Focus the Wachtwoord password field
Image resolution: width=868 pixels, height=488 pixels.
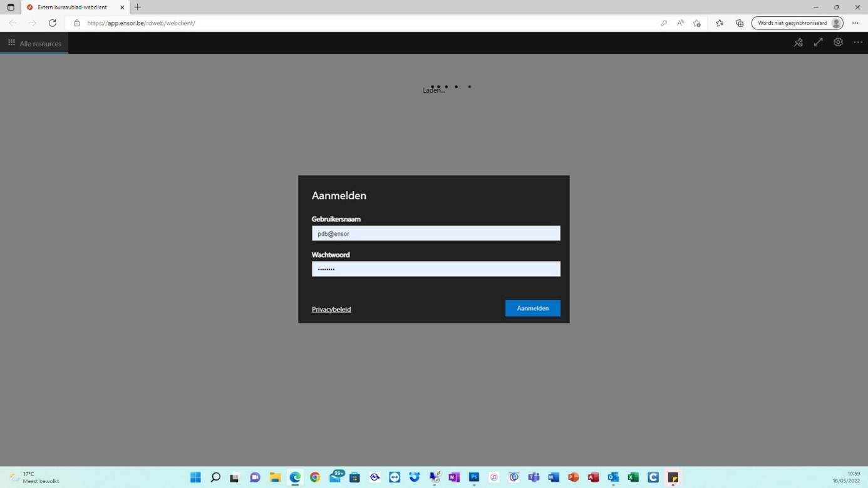click(436, 269)
